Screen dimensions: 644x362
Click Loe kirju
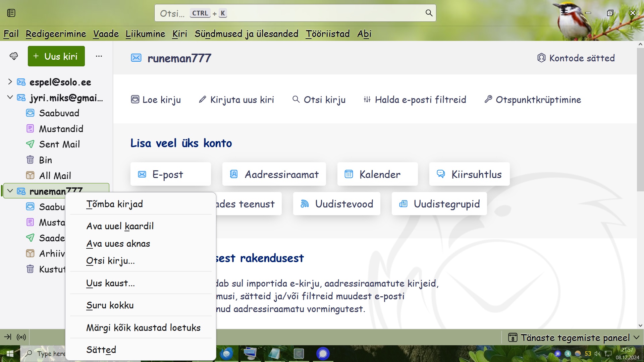pos(156,100)
